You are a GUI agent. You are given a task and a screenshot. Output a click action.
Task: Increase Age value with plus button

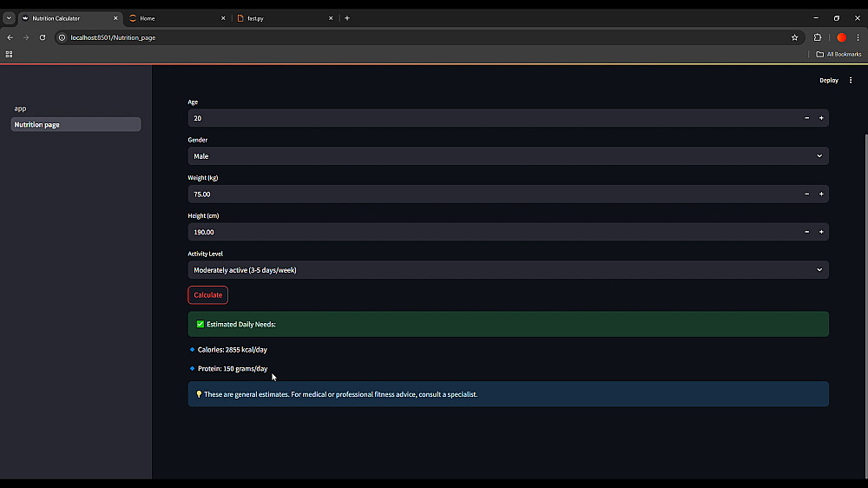821,118
